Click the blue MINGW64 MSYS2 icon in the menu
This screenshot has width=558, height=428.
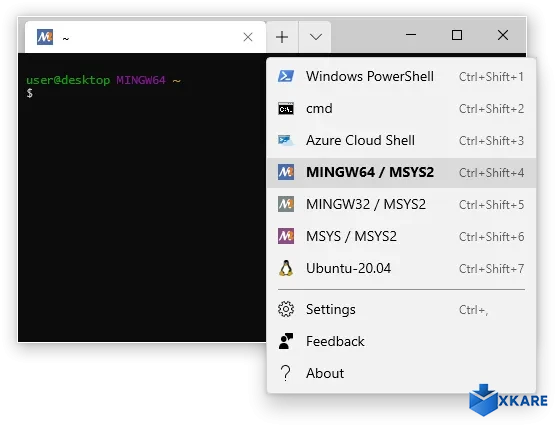coord(286,172)
